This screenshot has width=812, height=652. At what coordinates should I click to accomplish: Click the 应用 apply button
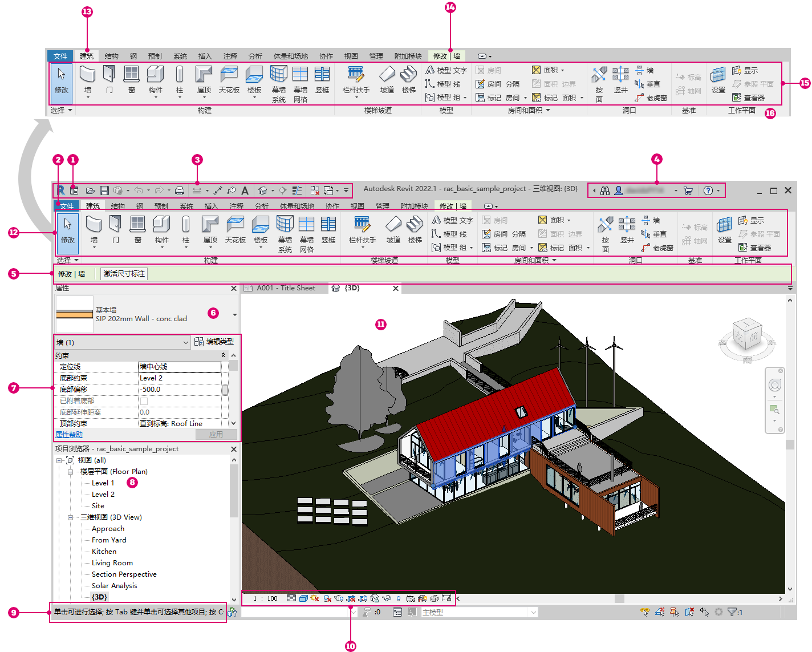[x=216, y=434]
